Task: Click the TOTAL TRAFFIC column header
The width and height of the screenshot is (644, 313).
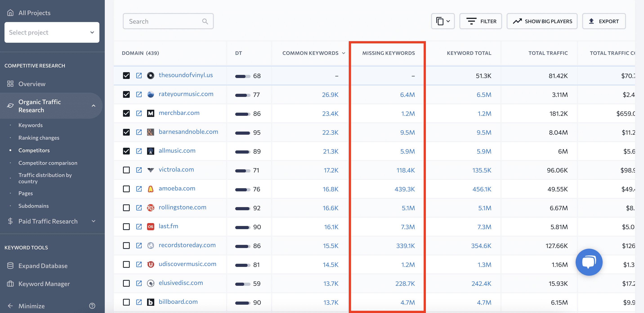Action: [x=548, y=53]
